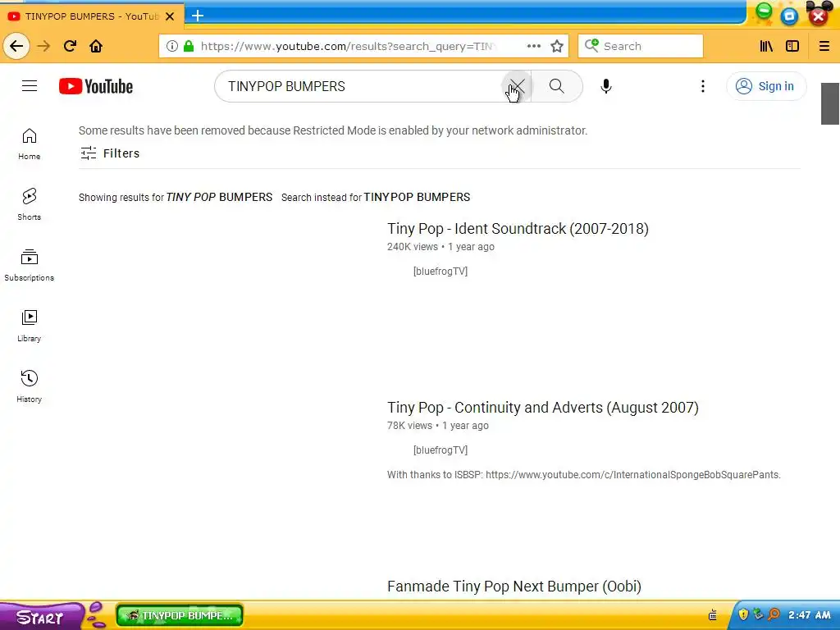
Task: Search instead for TINYPOP BUMPERS link
Action: coord(417,197)
